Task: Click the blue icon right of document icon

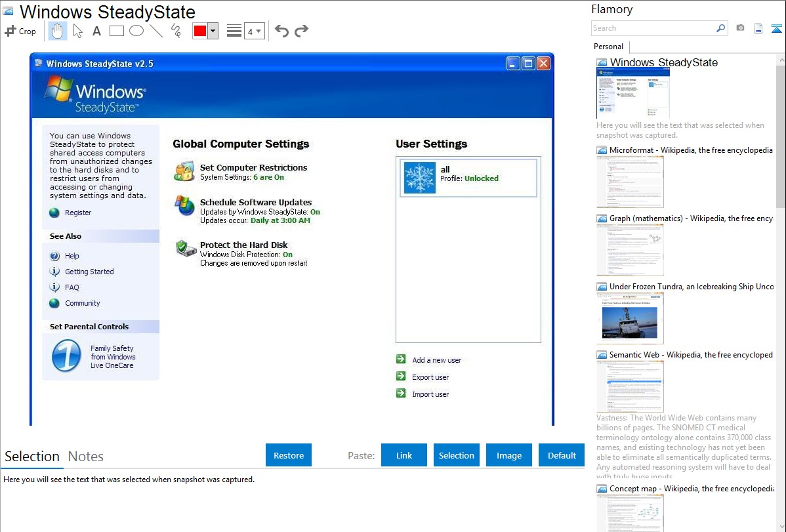Action: (776, 28)
